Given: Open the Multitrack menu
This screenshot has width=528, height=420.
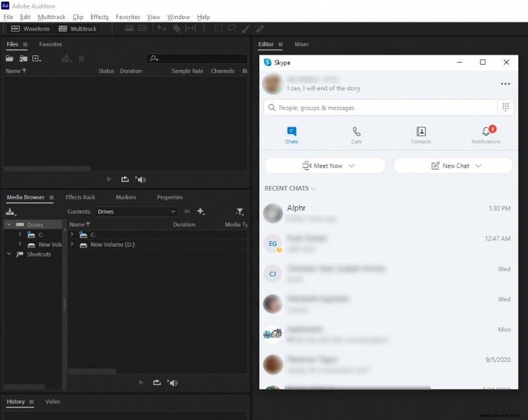Looking at the screenshot, I should click(x=51, y=17).
